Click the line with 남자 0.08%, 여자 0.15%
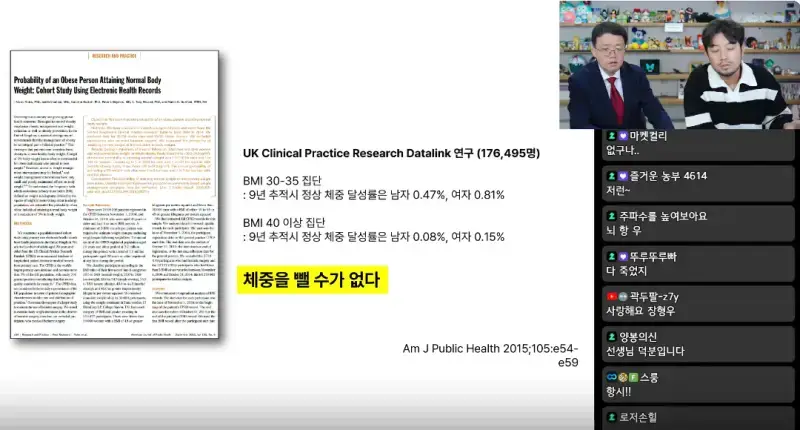This screenshot has width=800, height=430. (373, 237)
